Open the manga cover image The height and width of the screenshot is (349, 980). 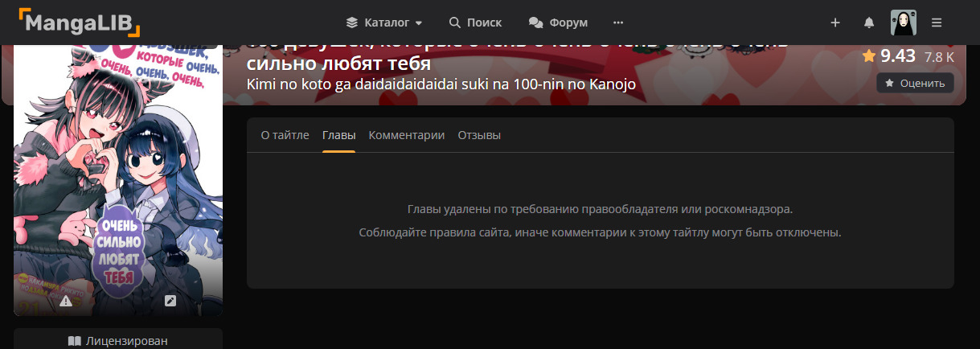click(x=118, y=177)
